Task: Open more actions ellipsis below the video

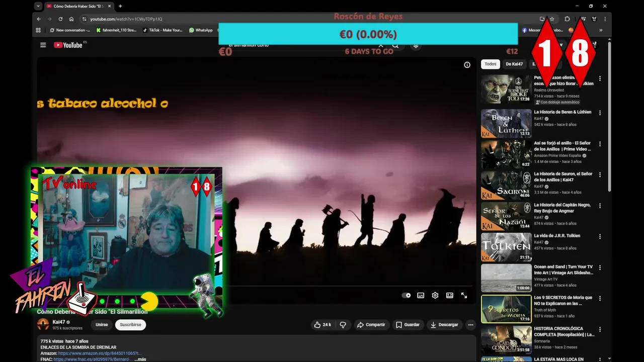Action: [471, 325]
